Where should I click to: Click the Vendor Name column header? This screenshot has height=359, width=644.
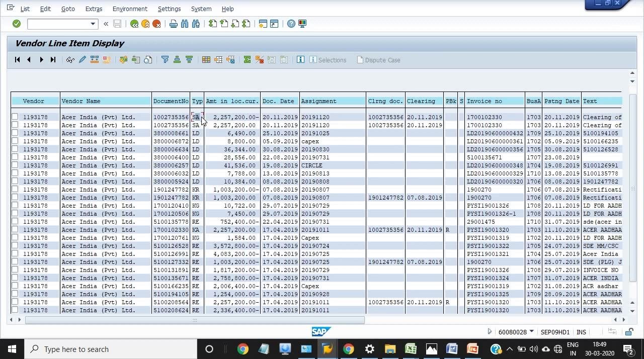tap(106, 101)
